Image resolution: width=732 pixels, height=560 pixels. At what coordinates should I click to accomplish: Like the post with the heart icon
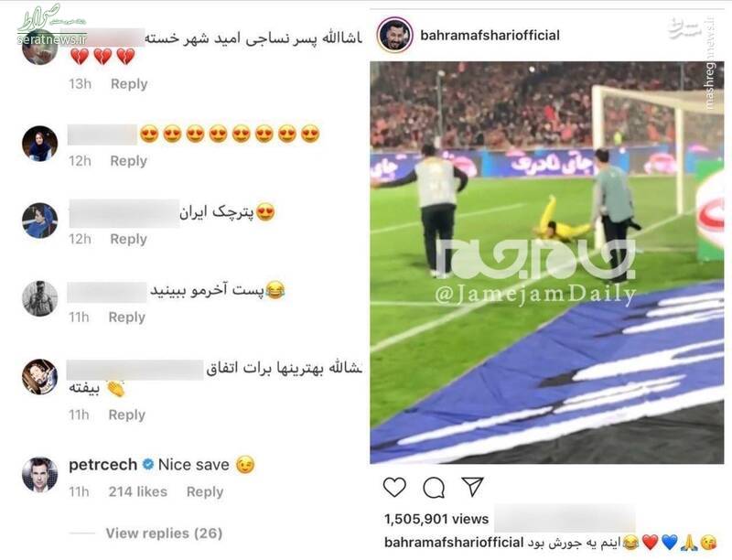394,487
